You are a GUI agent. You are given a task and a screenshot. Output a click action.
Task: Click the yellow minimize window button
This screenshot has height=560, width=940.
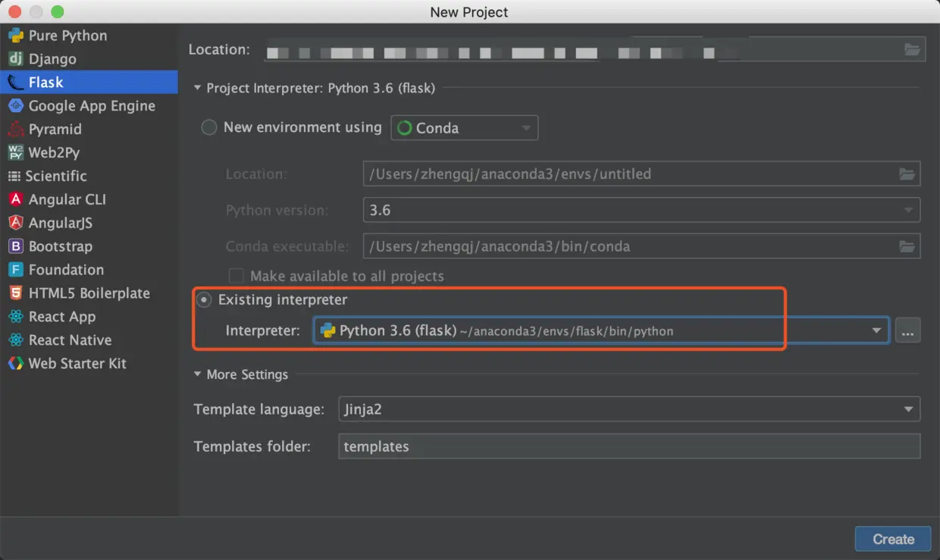[36, 12]
